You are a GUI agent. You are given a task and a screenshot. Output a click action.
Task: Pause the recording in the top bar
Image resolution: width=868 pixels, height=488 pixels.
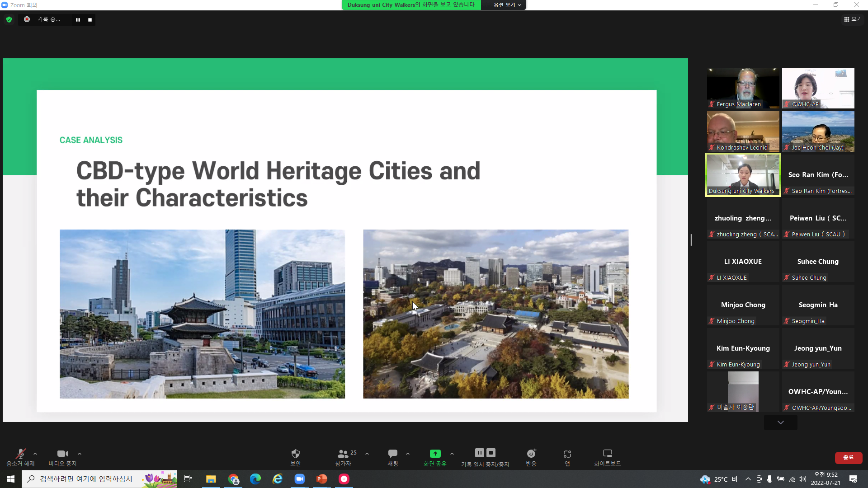78,20
